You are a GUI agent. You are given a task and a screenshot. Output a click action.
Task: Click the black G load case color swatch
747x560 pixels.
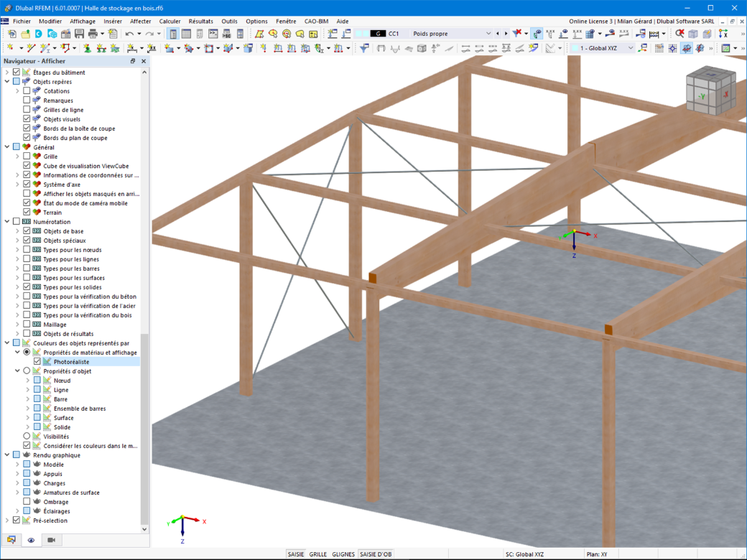point(378,34)
